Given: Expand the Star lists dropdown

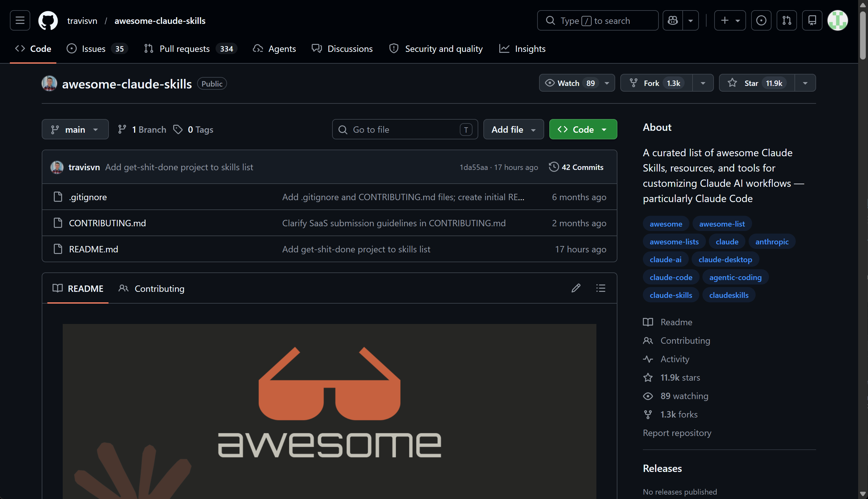Looking at the screenshot, I should pos(805,83).
